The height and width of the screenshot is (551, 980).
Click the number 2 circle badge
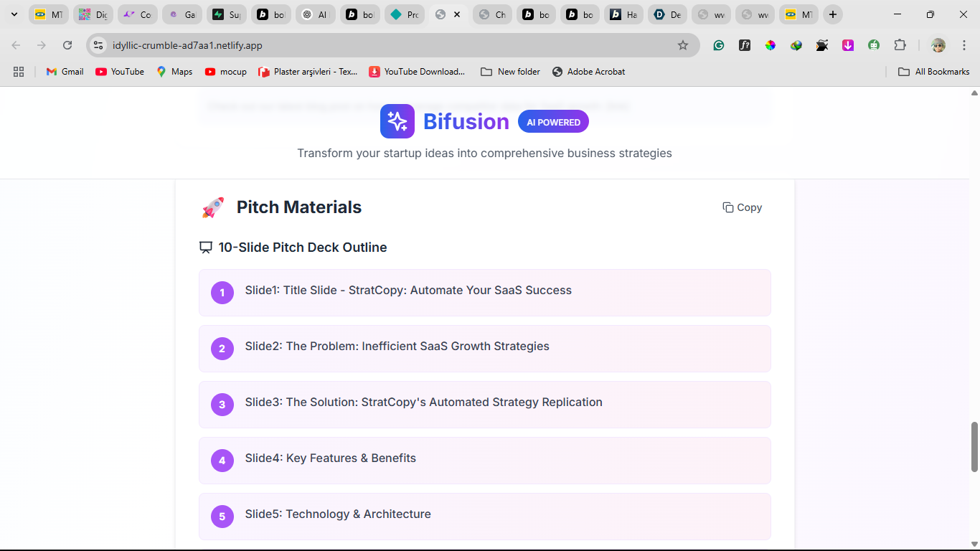222,349
